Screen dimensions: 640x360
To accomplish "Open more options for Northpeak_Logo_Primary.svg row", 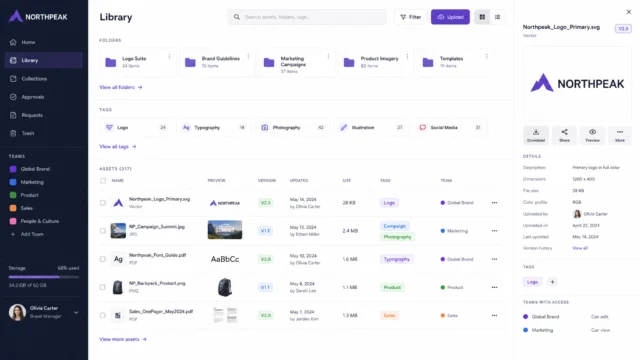I will click(x=494, y=203).
